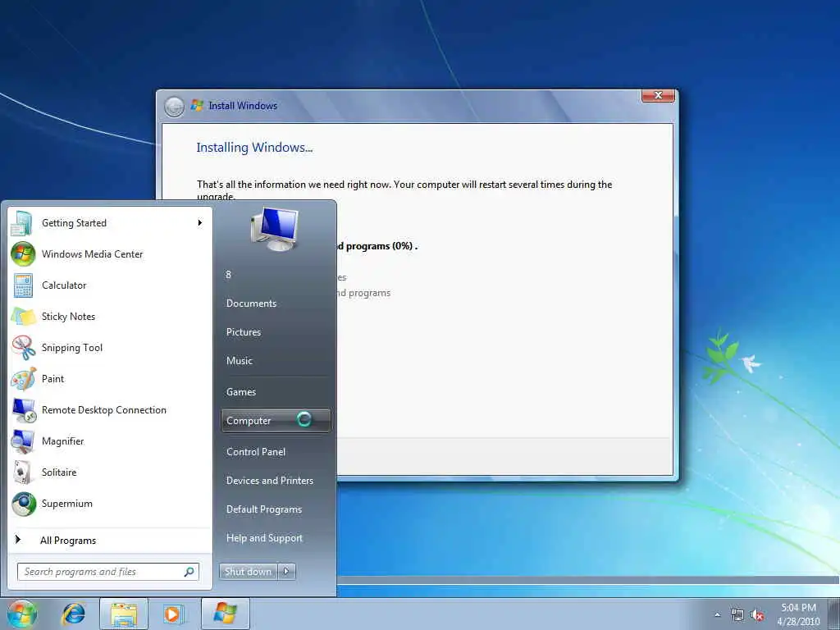Open the Paint palette icon
840x630 pixels.
(x=23, y=379)
